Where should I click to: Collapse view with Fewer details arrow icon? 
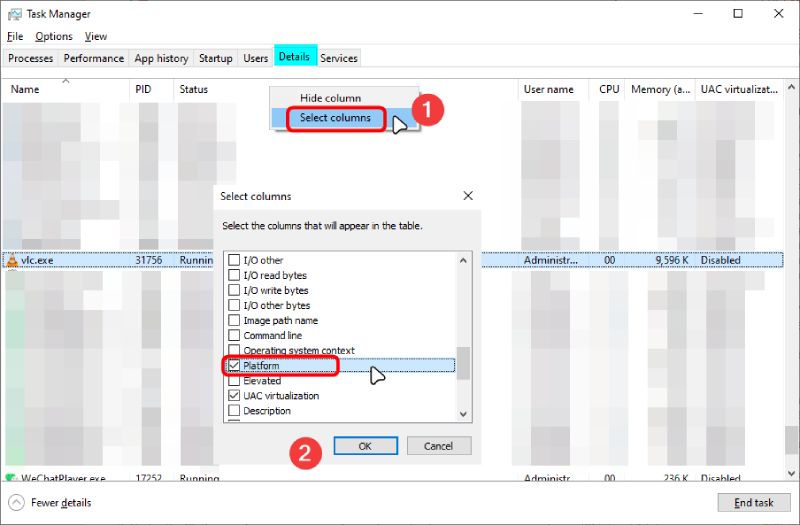pyautogui.click(x=16, y=503)
